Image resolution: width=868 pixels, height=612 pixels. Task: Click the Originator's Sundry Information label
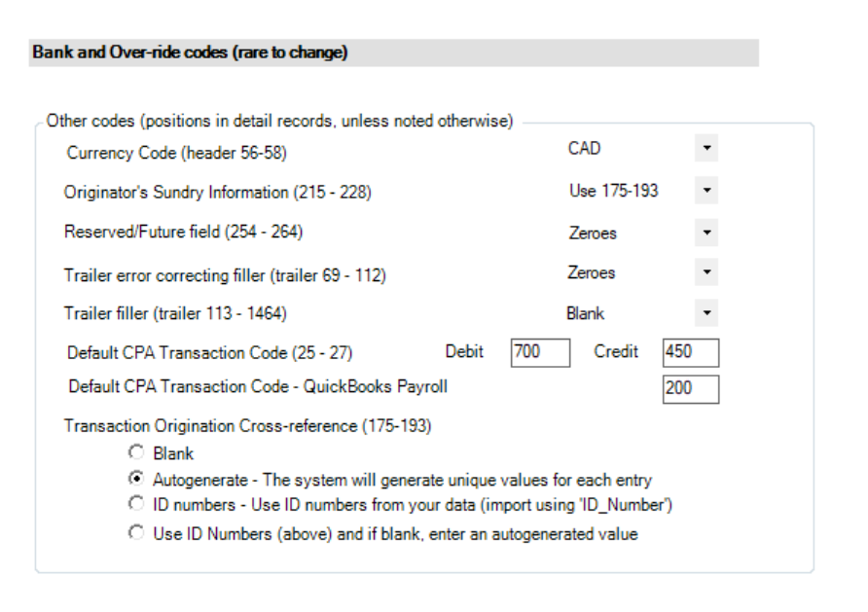pos(218,194)
